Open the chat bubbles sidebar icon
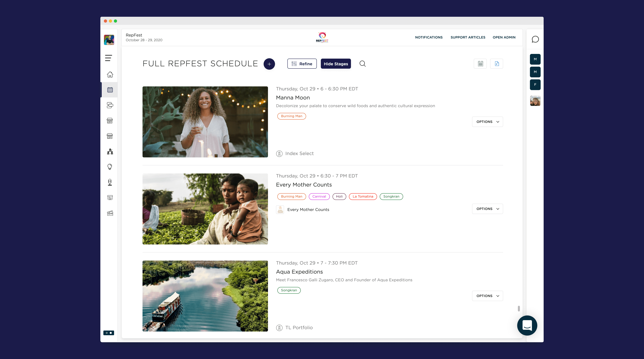The width and height of the screenshot is (644, 359). tap(110, 105)
